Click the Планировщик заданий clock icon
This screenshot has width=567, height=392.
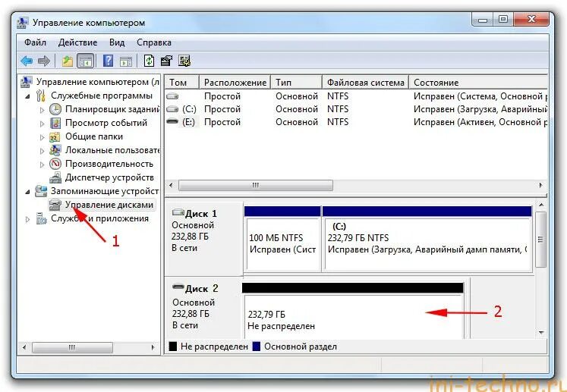[55, 109]
